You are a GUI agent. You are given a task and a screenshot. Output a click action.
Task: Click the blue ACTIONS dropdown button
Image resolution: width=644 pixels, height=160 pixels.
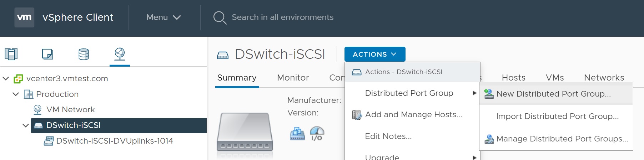click(374, 54)
